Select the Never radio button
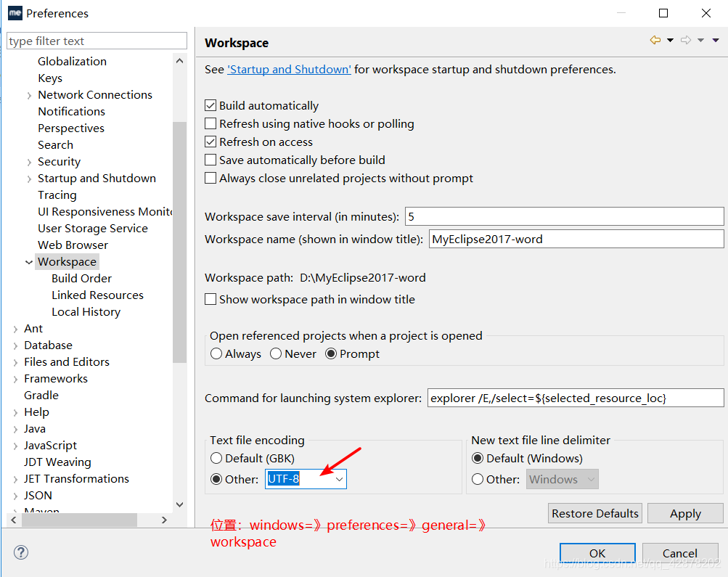This screenshot has width=728, height=577. [x=276, y=353]
